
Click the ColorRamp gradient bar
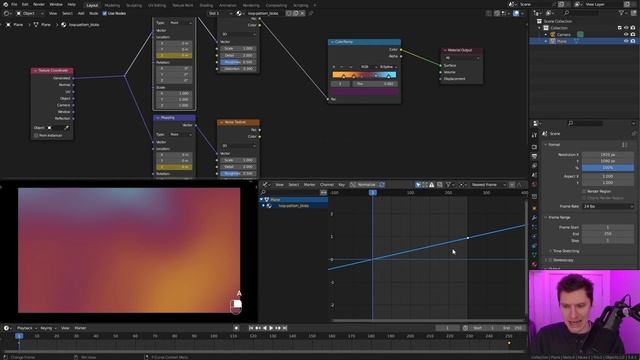[x=364, y=75]
